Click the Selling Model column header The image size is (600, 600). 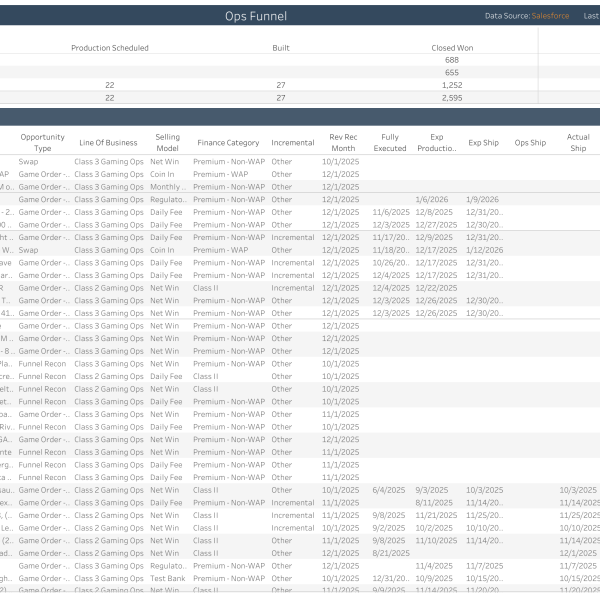pos(167,142)
